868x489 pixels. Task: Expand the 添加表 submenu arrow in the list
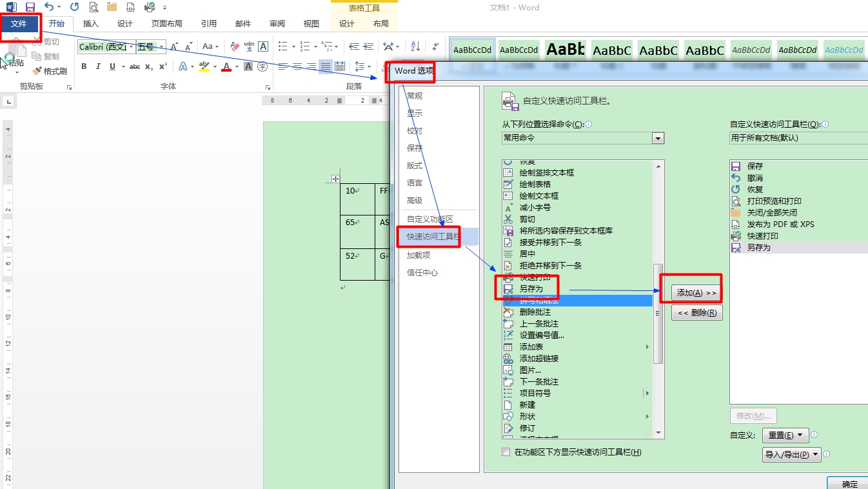pyautogui.click(x=647, y=347)
